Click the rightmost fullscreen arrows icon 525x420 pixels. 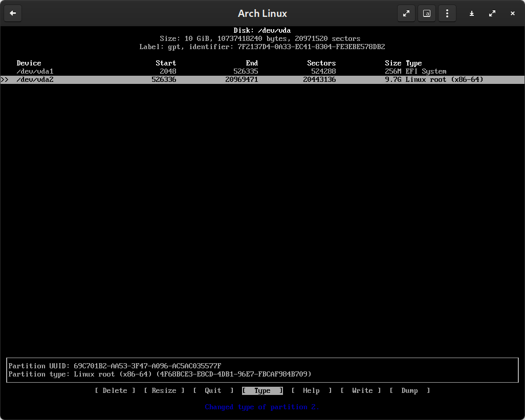click(x=492, y=13)
